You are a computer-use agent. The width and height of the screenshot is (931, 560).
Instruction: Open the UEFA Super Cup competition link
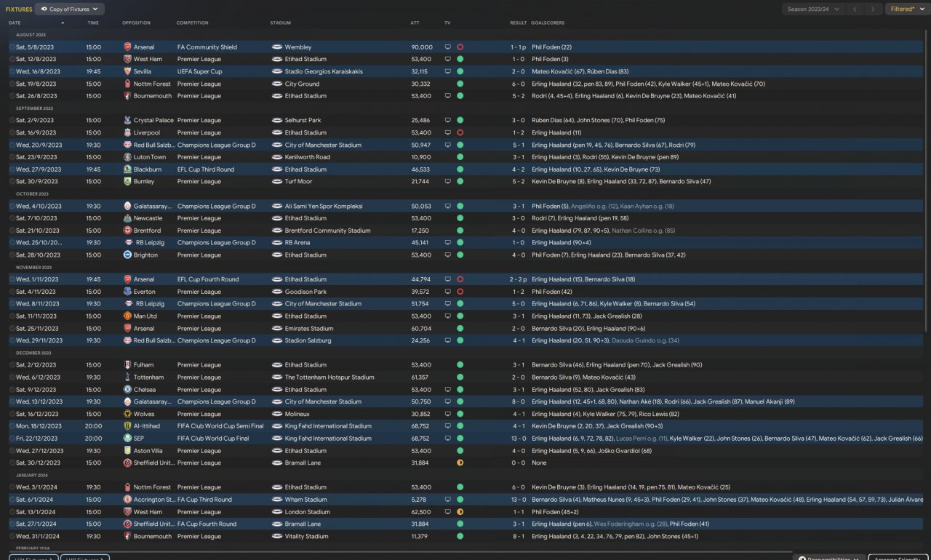tap(200, 72)
